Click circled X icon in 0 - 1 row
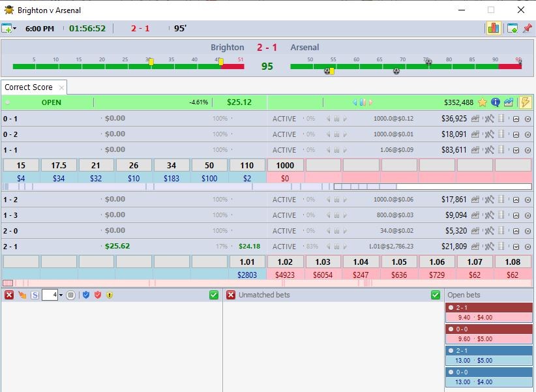The image size is (536, 392). [x=528, y=119]
